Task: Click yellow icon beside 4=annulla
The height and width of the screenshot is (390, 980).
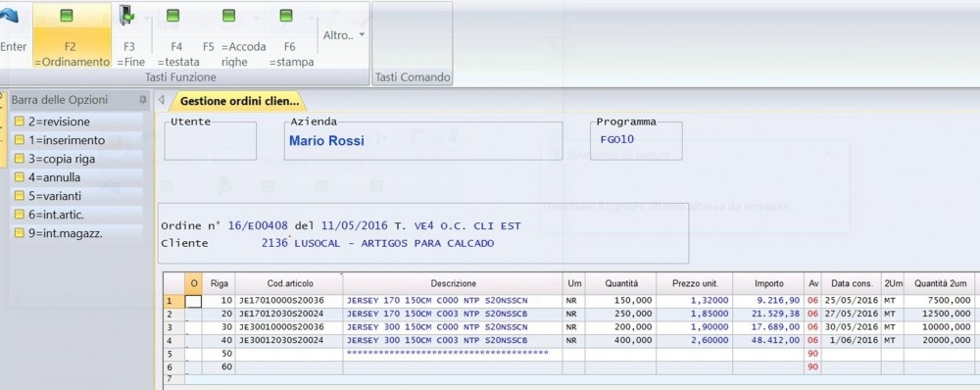Action: pos(20,177)
